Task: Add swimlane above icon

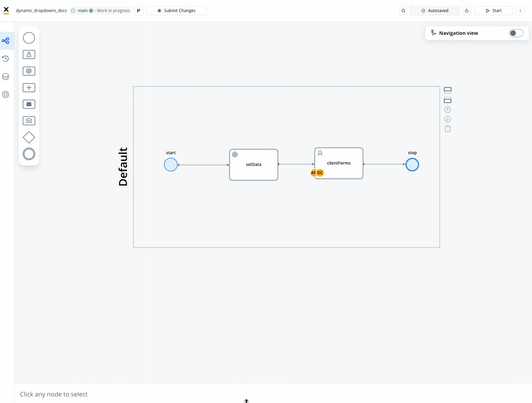Action: click(447, 90)
